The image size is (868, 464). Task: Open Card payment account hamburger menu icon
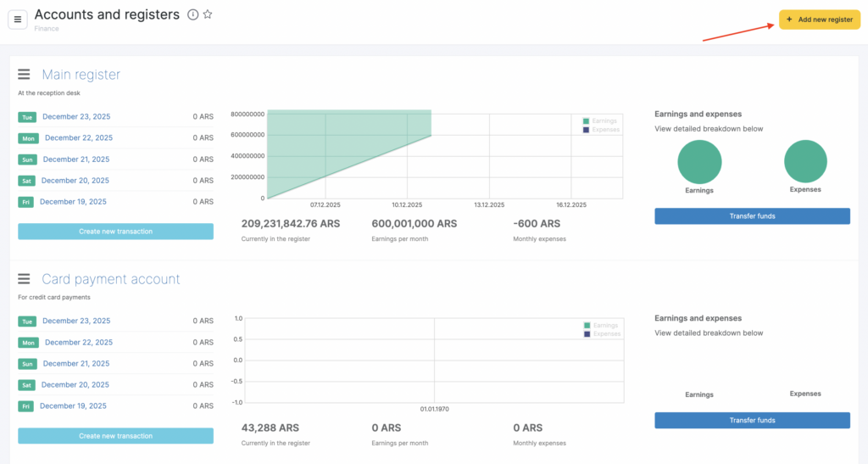(x=25, y=279)
